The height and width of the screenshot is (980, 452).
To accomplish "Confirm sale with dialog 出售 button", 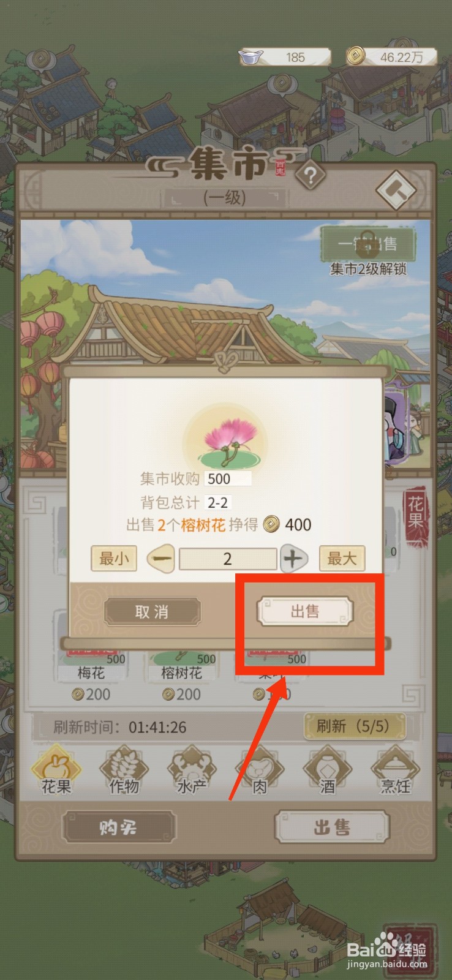I will coord(304,611).
